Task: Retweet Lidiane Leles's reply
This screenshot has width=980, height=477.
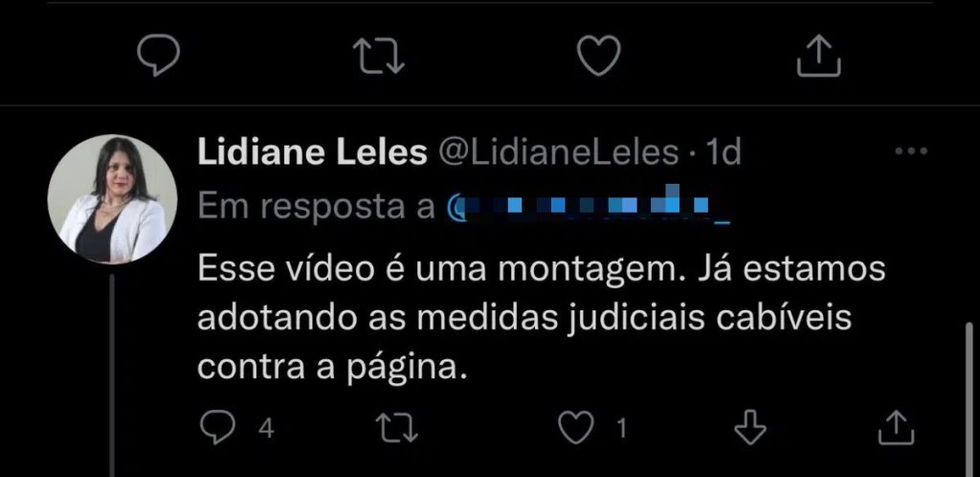Action: [x=396, y=429]
